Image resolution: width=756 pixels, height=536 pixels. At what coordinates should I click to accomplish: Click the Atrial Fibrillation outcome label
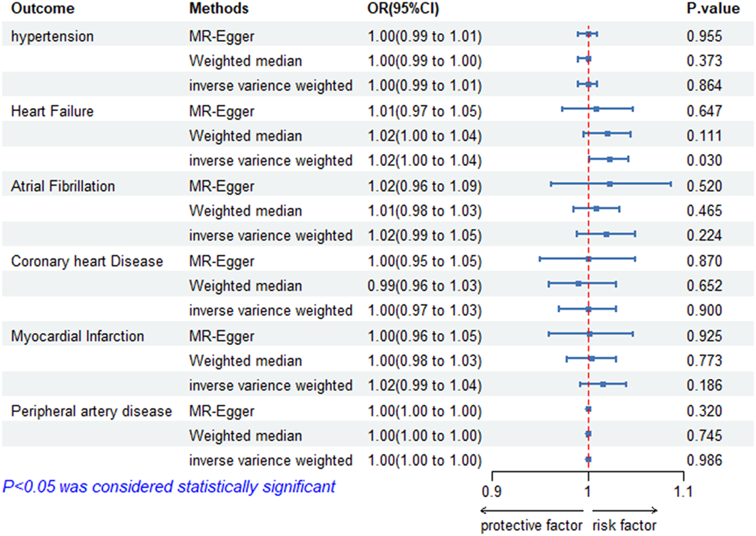63,186
